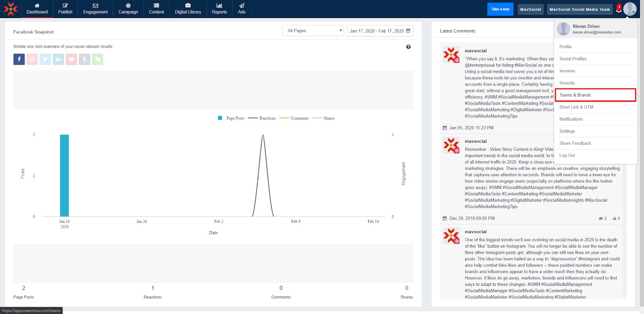Toggle Reactions series in chart legend
Image resolution: width=644 pixels, height=314 pixels.
click(262, 118)
